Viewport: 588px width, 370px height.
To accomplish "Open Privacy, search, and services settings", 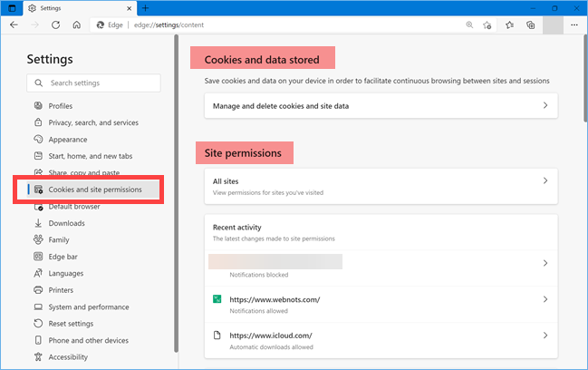I will tap(93, 122).
